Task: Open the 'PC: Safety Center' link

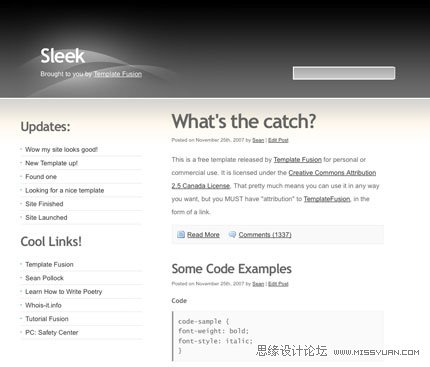Action: click(52, 332)
